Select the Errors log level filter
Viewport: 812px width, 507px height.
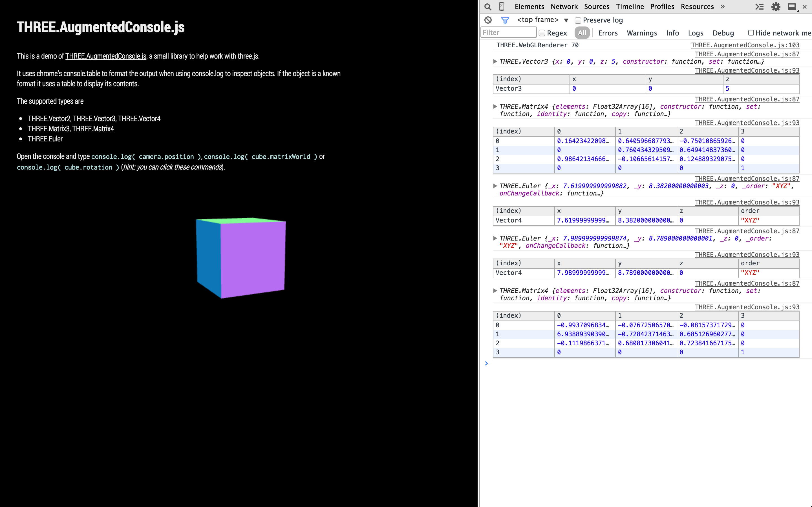tap(608, 33)
